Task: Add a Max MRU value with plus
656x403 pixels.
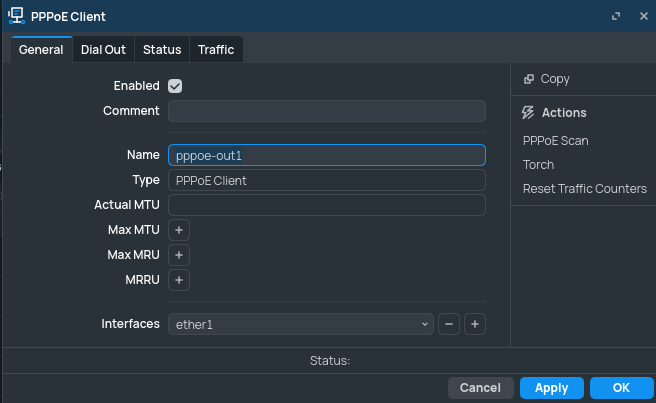Action: (179, 255)
